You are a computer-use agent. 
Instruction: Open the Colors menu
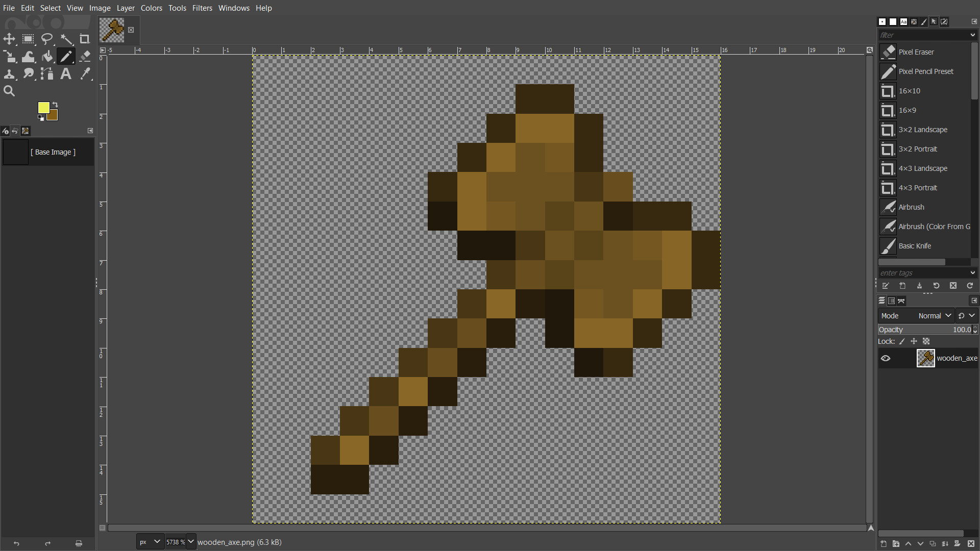coord(151,8)
